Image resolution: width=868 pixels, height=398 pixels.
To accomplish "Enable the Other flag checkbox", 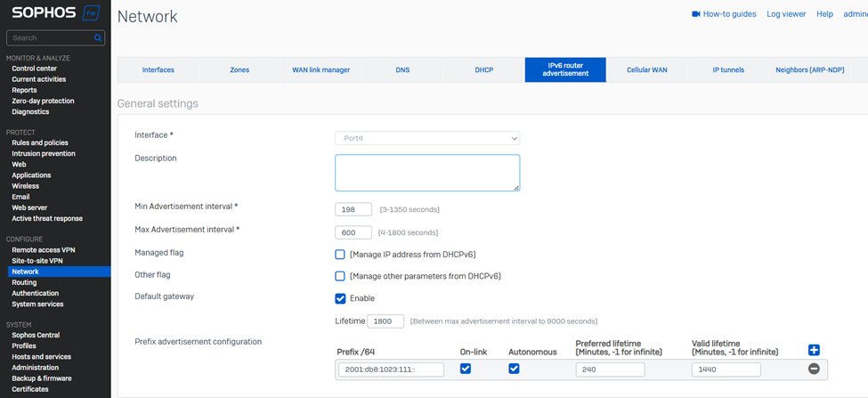I will 340,277.
